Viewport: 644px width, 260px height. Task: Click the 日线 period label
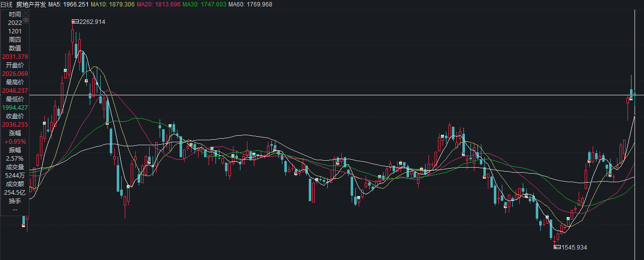[6, 4]
